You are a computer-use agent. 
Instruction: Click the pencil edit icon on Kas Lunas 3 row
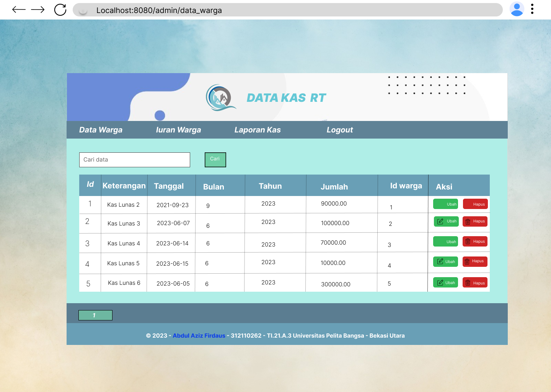pos(439,221)
